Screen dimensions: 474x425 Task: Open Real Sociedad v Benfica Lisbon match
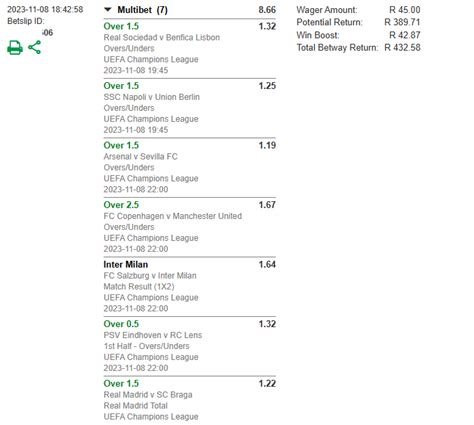coord(162,37)
